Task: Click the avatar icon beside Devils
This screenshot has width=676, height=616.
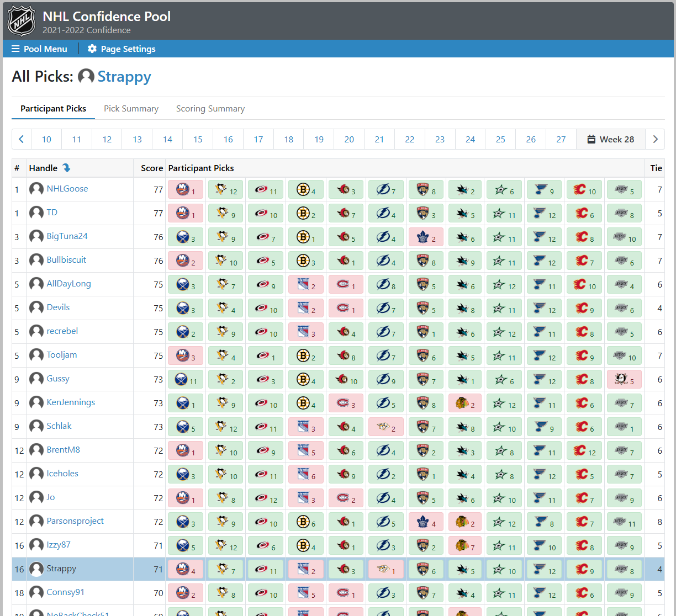Action: (x=36, y=307)
